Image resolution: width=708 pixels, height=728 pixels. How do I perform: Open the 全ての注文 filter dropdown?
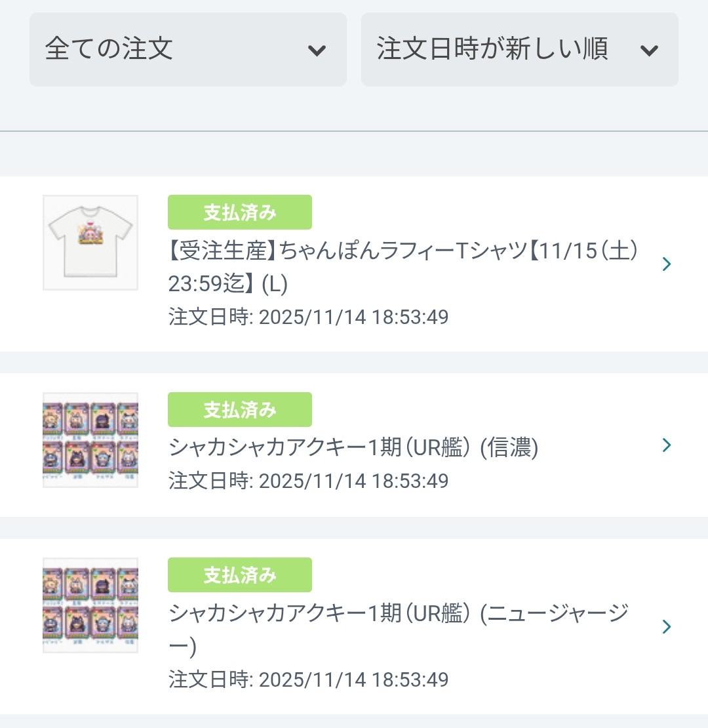click(187, 49)
